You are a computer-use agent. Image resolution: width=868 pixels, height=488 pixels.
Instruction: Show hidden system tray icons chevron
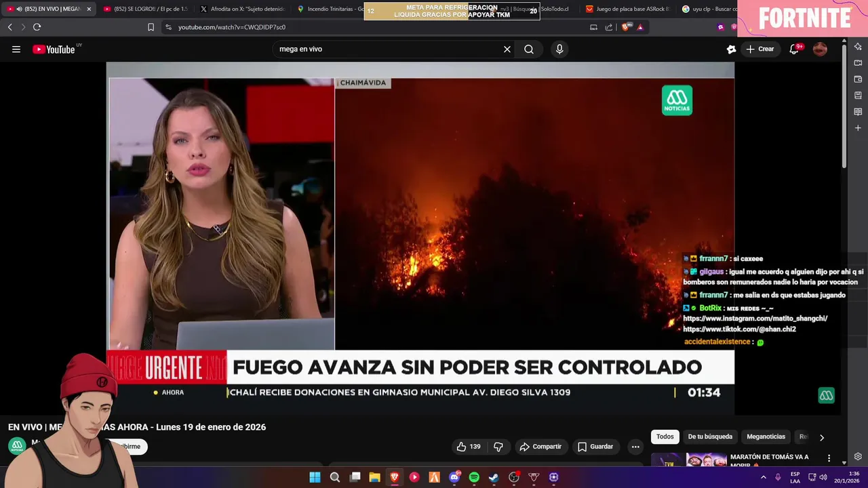[764, 477]
